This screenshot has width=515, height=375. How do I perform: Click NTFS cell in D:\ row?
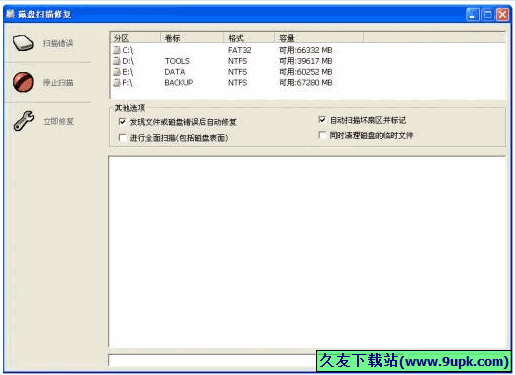[x=237, y=61]
